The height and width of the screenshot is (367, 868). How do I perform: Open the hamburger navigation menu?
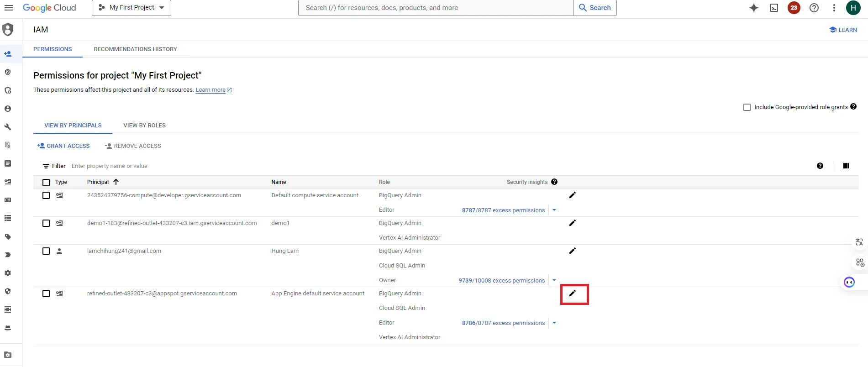[x=9, y=8]
